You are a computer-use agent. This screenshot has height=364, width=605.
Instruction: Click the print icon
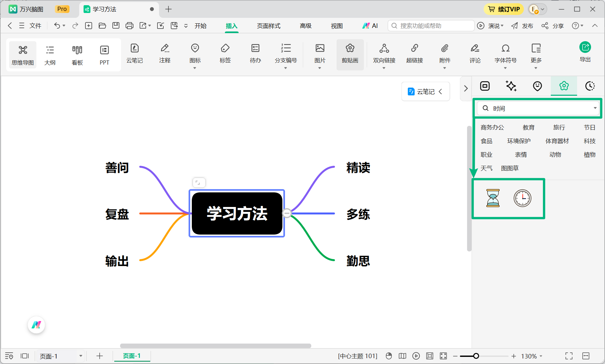pos(129,26)
